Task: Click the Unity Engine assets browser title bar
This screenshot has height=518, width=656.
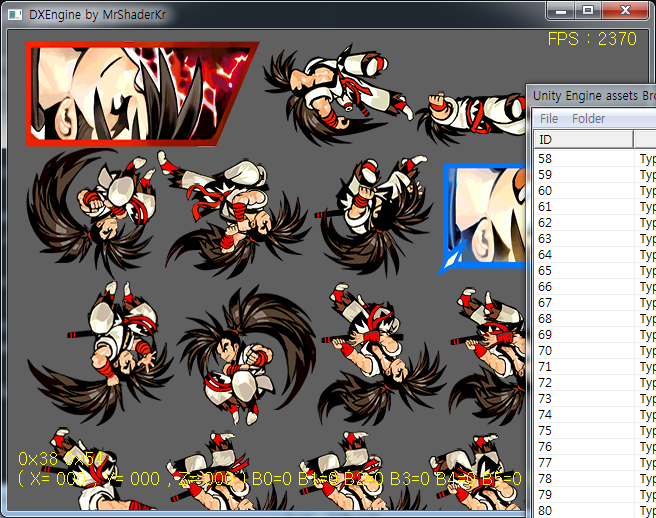Action: (592, 95)
